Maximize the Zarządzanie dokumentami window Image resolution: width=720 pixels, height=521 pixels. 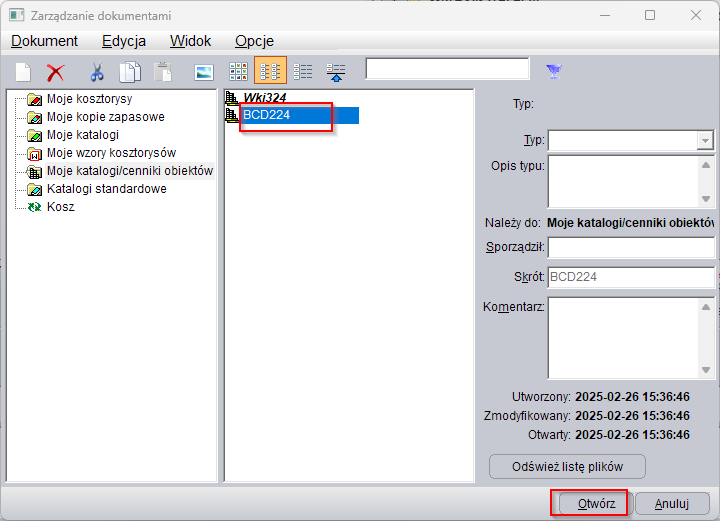(650, 15)
